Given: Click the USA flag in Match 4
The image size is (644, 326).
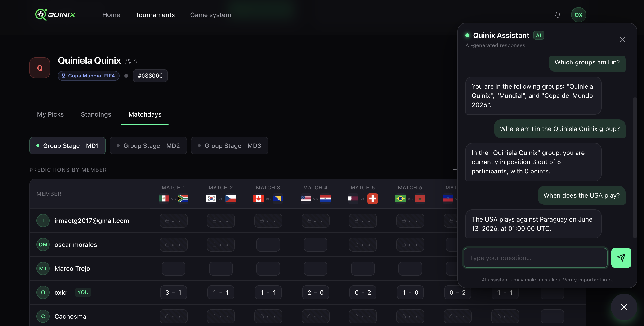Looking at the screenshot, I should pyautogui.click(x=306, y=198).
